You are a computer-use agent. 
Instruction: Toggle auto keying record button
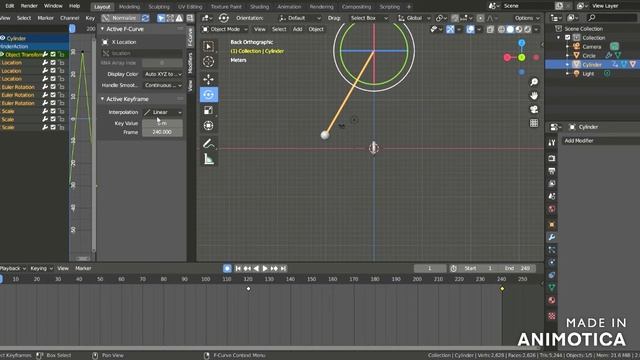[227, 268]
